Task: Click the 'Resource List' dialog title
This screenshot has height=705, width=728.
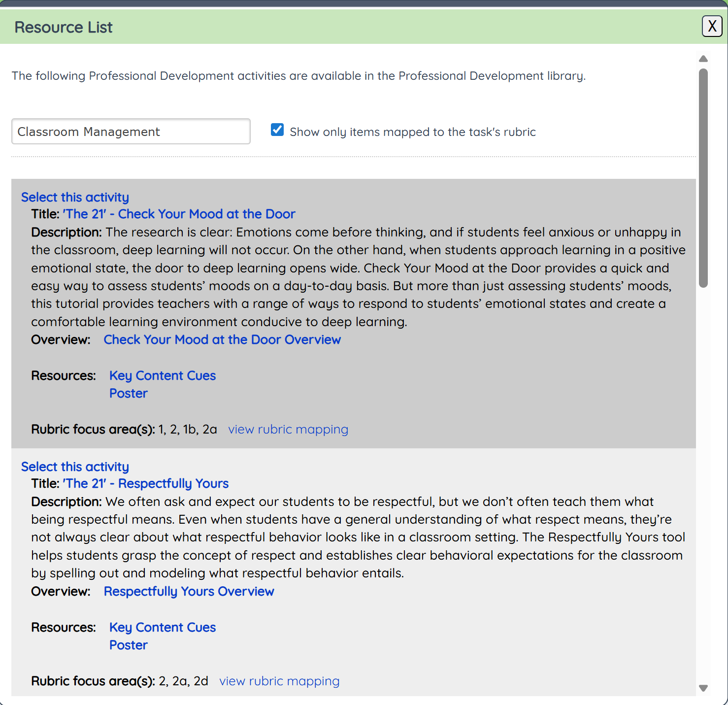Action: 64,27
